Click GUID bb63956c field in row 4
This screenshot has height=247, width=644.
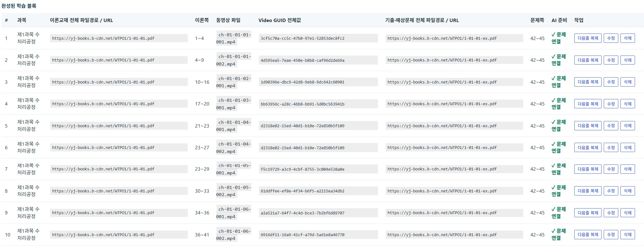pyautogui.click(x=318, y=104)
